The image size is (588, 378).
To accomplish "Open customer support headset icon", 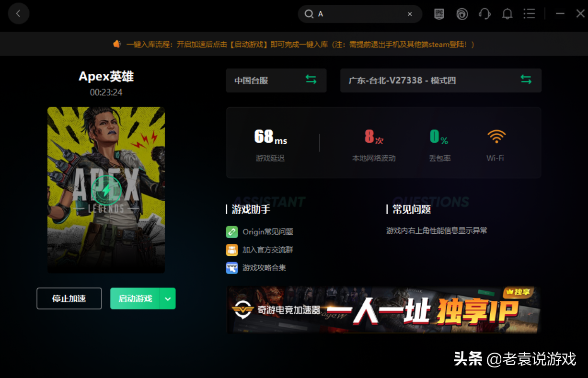I will click(484, 14).
